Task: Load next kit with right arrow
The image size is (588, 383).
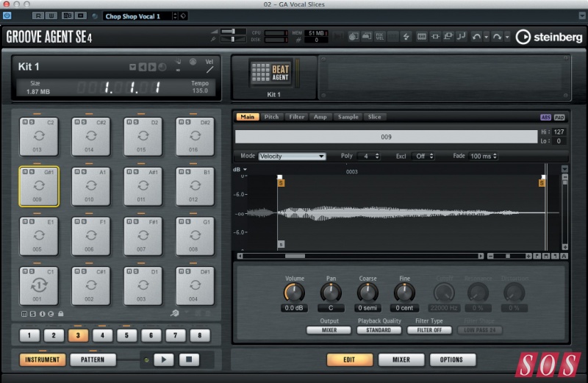Action: 152,67
